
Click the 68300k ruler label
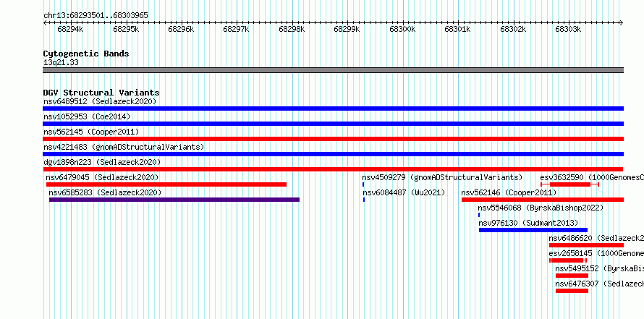[x=402, y=29]
